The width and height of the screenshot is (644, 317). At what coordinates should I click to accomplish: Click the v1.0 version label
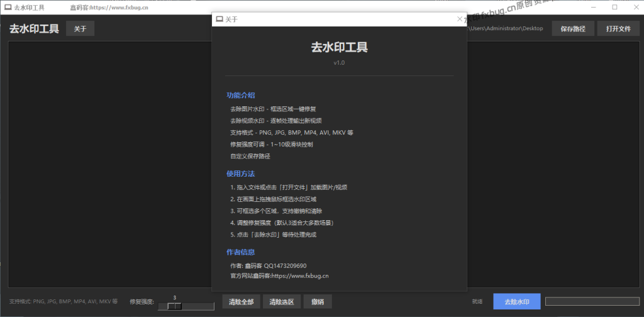[339, 63]
